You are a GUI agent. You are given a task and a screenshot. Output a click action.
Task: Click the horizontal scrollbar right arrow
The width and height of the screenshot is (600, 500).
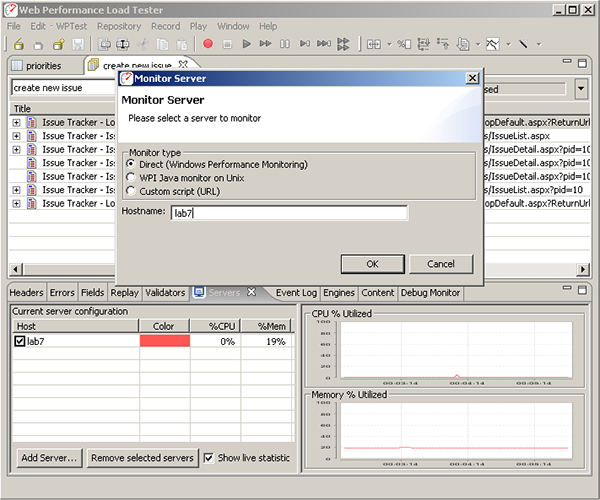coord(582,269)
